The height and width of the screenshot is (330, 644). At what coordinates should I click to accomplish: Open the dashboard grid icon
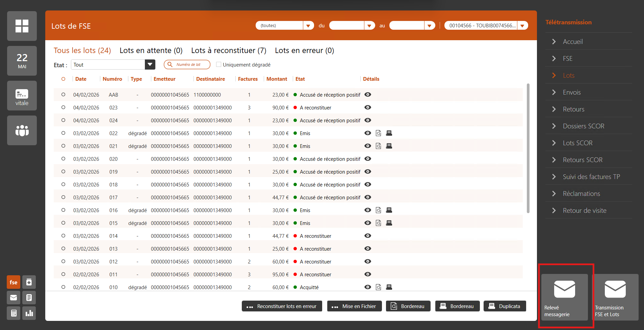pyautogui.click(x=22, y=26)
